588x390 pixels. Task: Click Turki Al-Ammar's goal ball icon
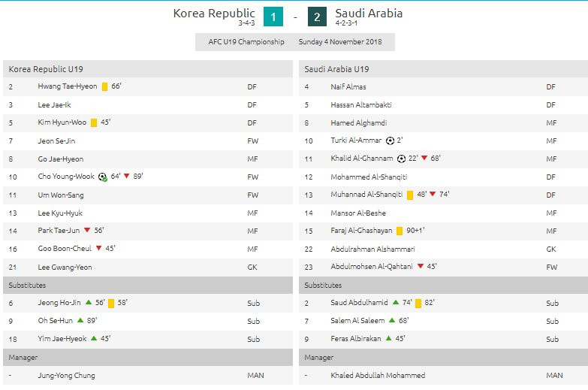click(390, 141)
